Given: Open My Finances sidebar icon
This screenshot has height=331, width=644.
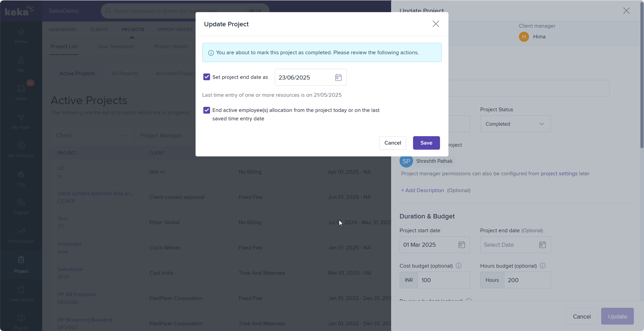Looking at the screenshot, I should (21, 149).
